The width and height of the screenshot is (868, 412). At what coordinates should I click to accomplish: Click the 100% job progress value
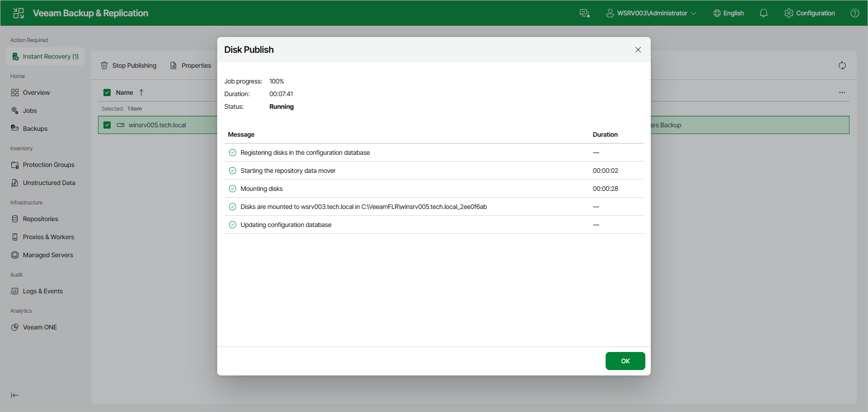click(277, 81)
